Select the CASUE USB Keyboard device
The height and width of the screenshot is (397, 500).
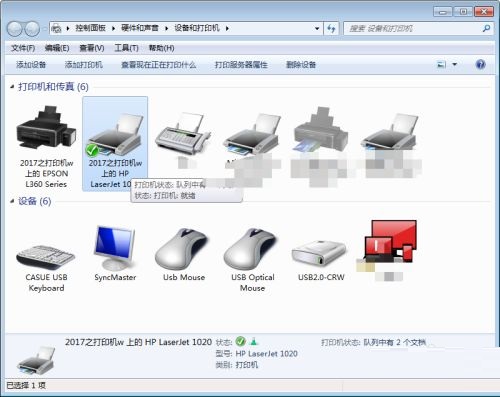46,257
